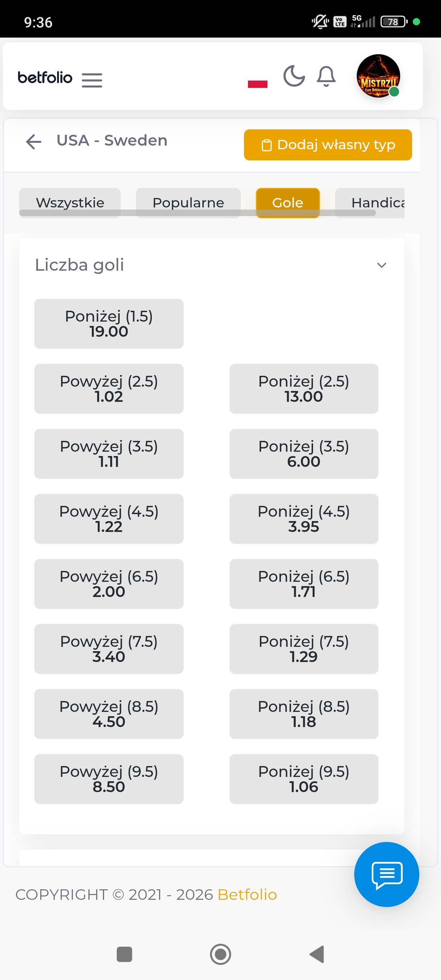Screen dimensions: 441x980
Task: Collapse the Liczba goli section chevron
Action: [x=381, y=265]
